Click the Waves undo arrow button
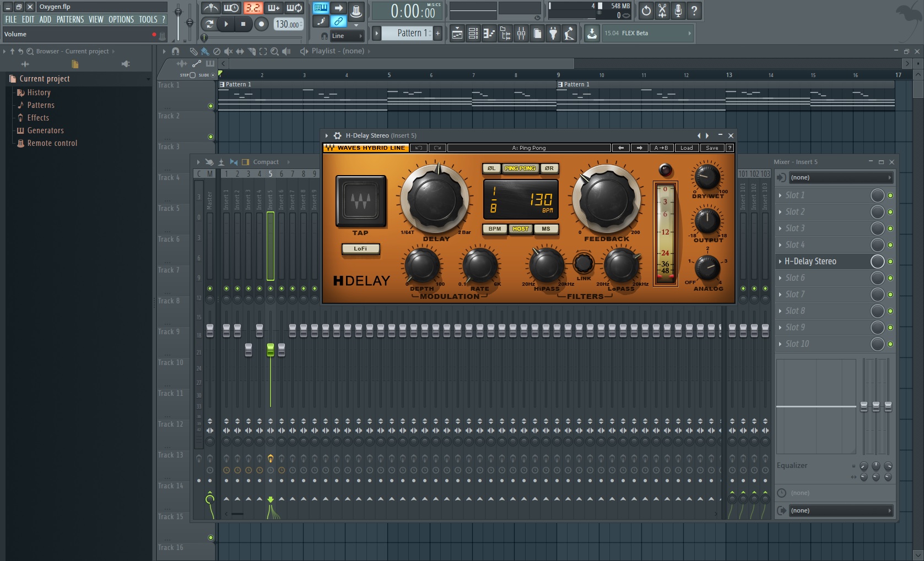This screenshot has height=561, width=924. point(419,148)
